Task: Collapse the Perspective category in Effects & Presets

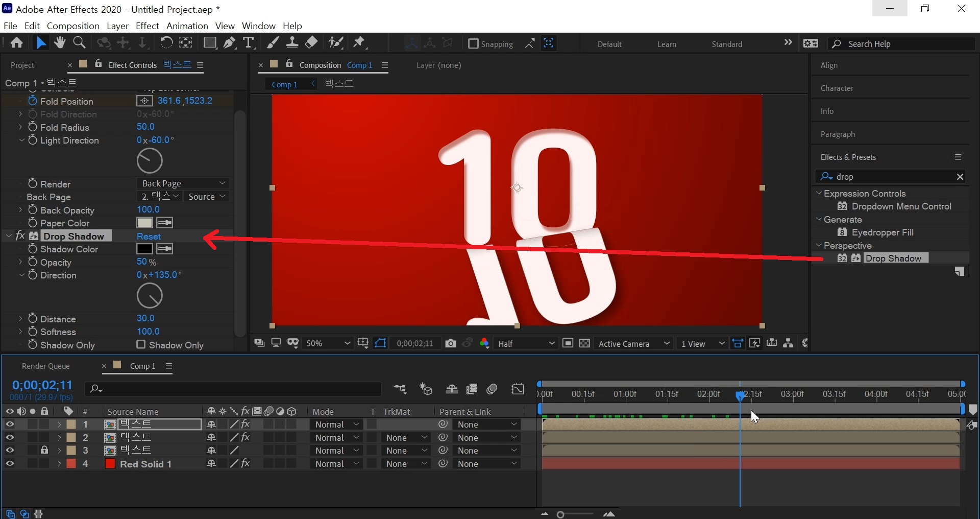Action: click(x=819, y=246)
